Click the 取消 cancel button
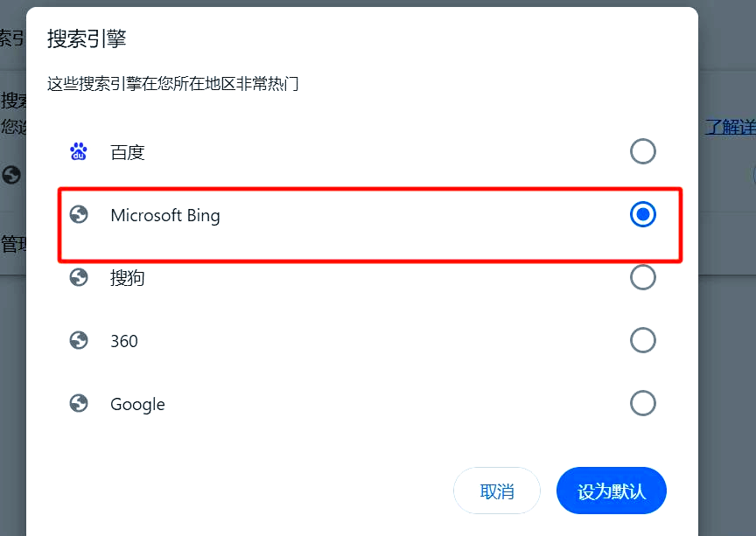 (497, 491)
